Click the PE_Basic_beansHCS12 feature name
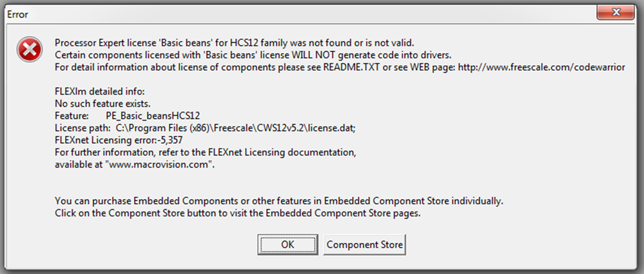 pyautogui.click(x=148, y=116)
